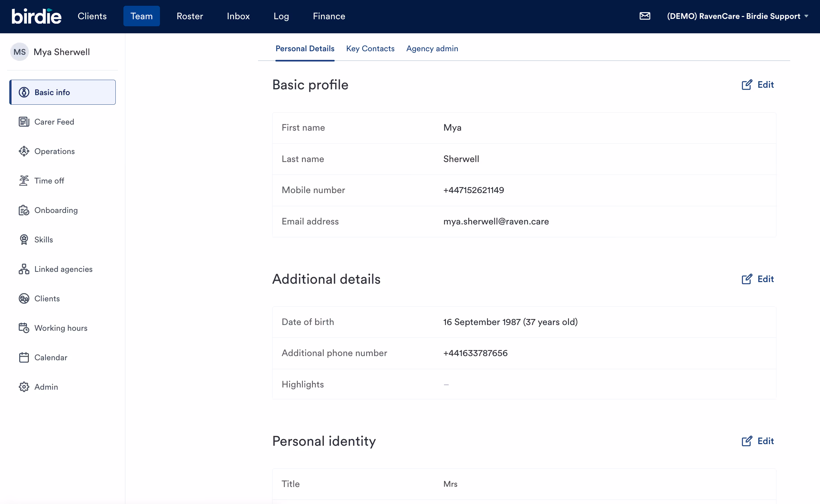820x504 pixels.
Task: Select the Working hours calendar-clock icon
Action: [24, 328]
